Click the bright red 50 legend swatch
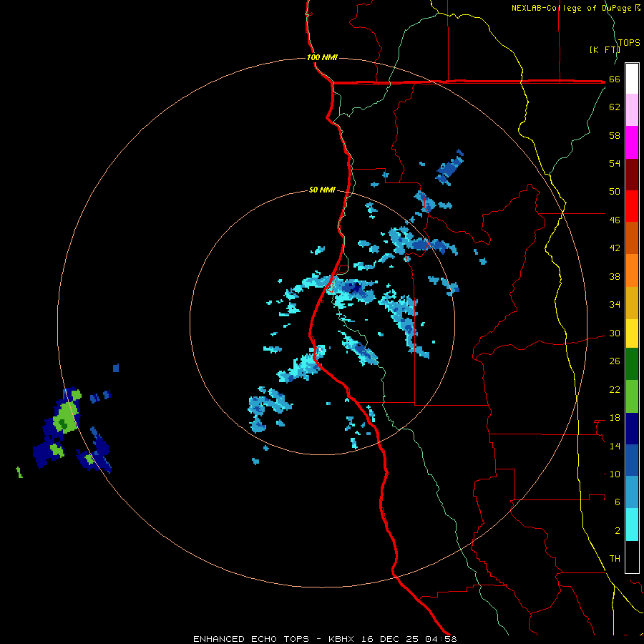 pos(632,206)
